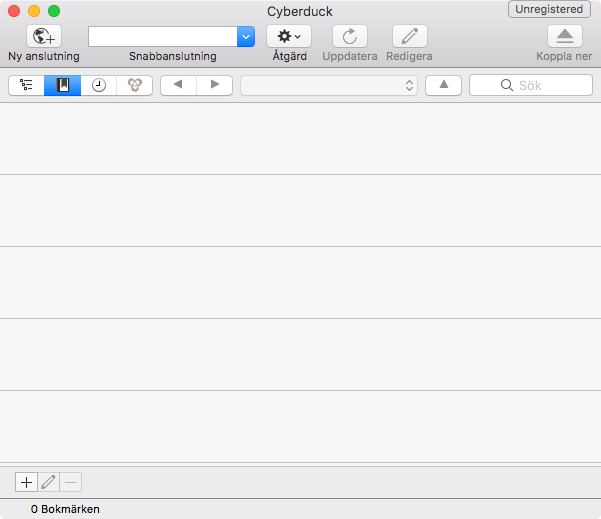
Task: Click the Sök search field
Action: [531, 85]
